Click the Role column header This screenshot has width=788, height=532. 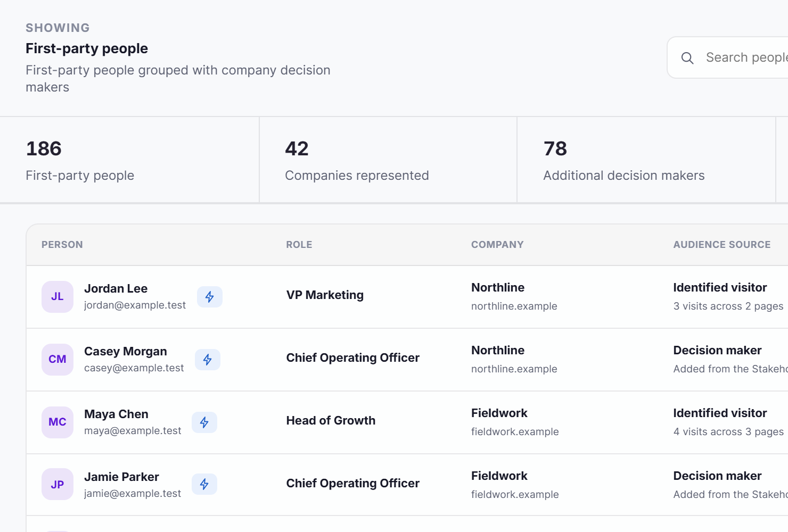tap(299, 245)
